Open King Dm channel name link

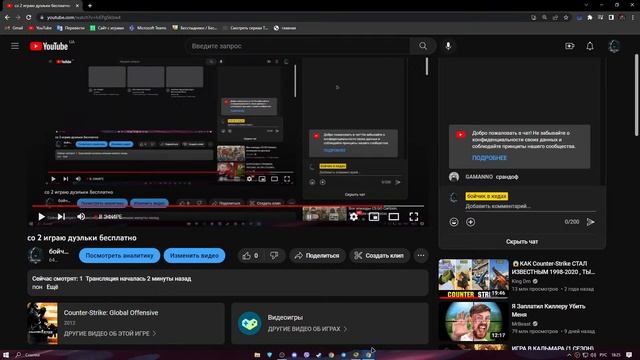click(x=521, y=281)
